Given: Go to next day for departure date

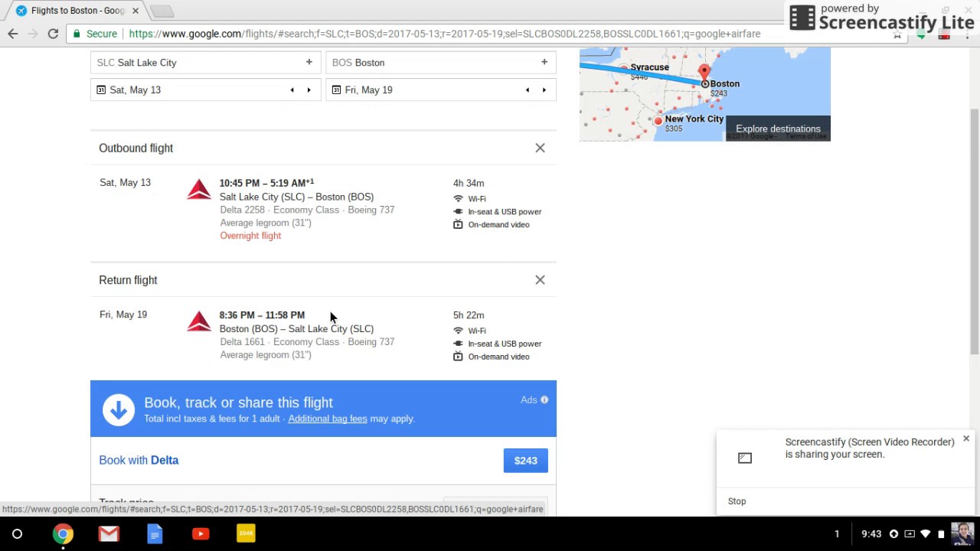Looking at the screenshot, I should 309,90.
